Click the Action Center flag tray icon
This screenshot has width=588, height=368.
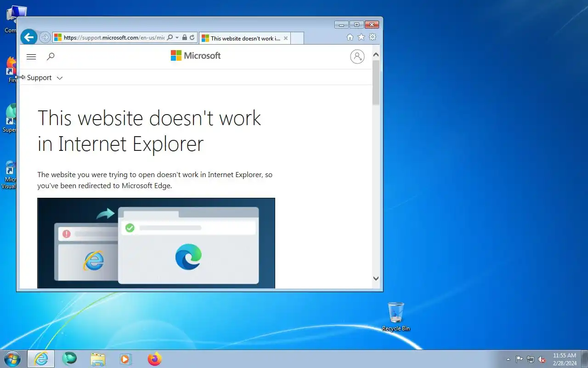519,359
